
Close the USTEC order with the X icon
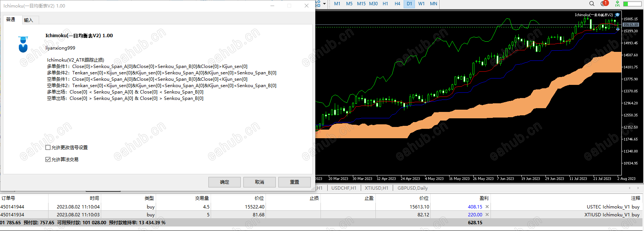click(x=487, y=207)
